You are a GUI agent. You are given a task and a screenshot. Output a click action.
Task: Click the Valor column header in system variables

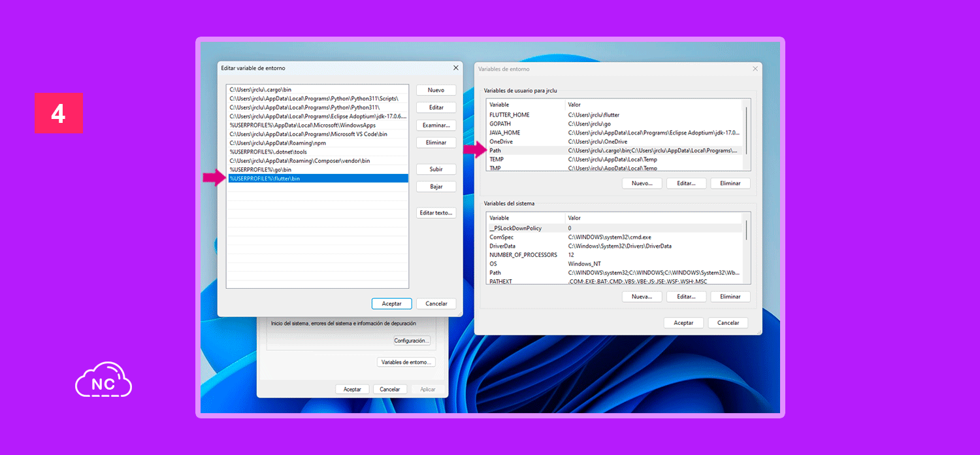(x=653, y=218)
